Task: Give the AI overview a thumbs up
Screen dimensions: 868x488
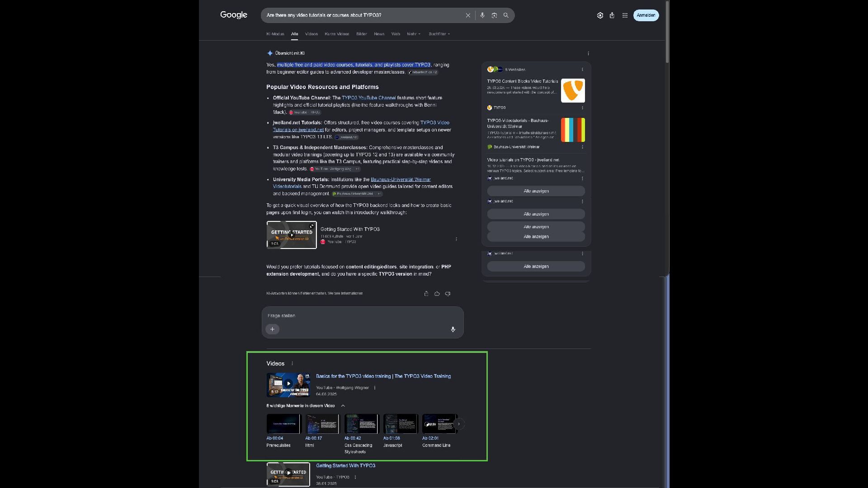Action: tap(437, 294)
